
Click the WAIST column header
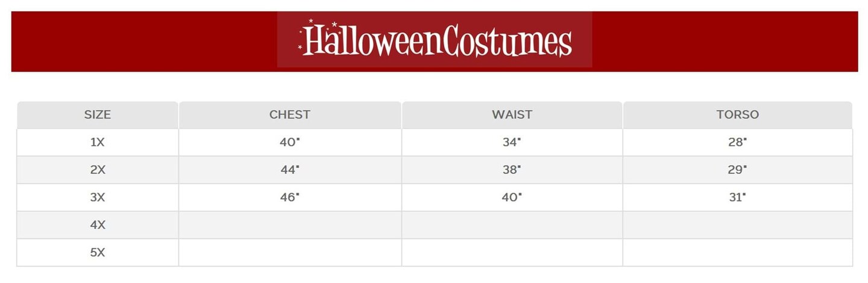[x=512, y=114]
